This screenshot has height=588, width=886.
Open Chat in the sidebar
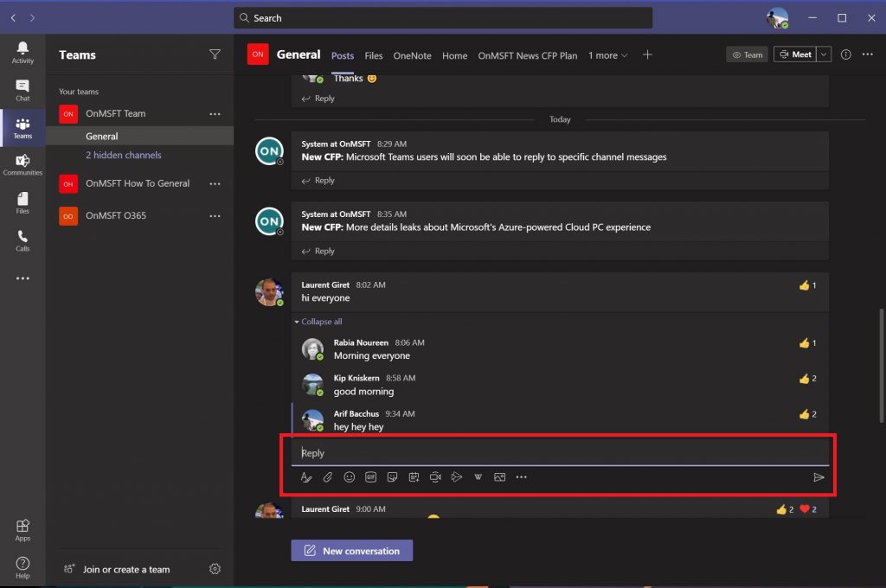(22, 91)
